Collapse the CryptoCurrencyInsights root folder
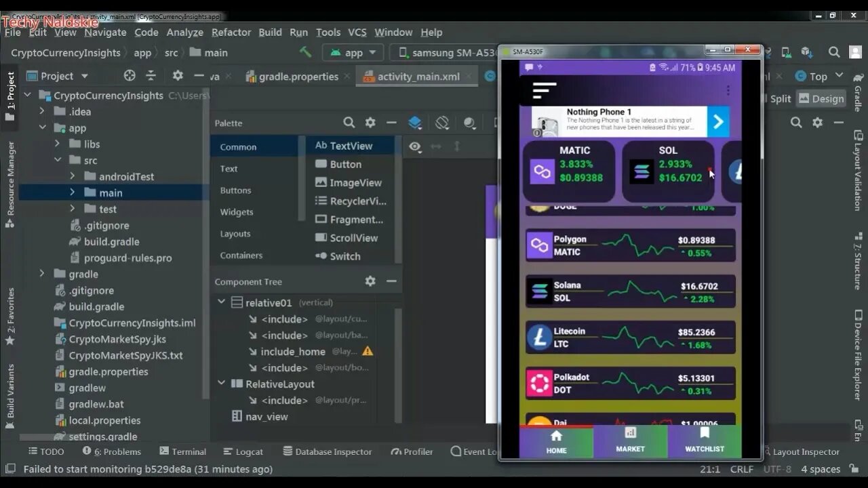 pos(28,96)
